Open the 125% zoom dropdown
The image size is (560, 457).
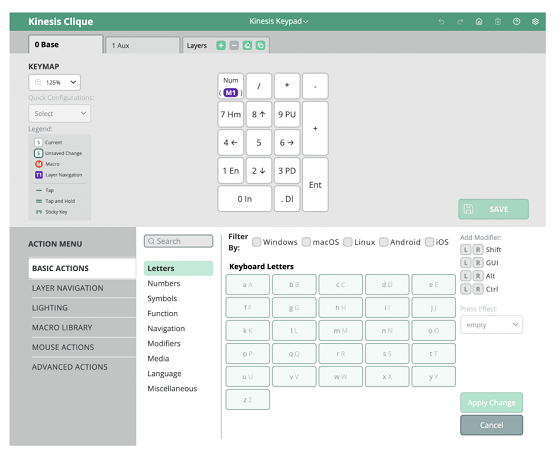coord(55,82)
